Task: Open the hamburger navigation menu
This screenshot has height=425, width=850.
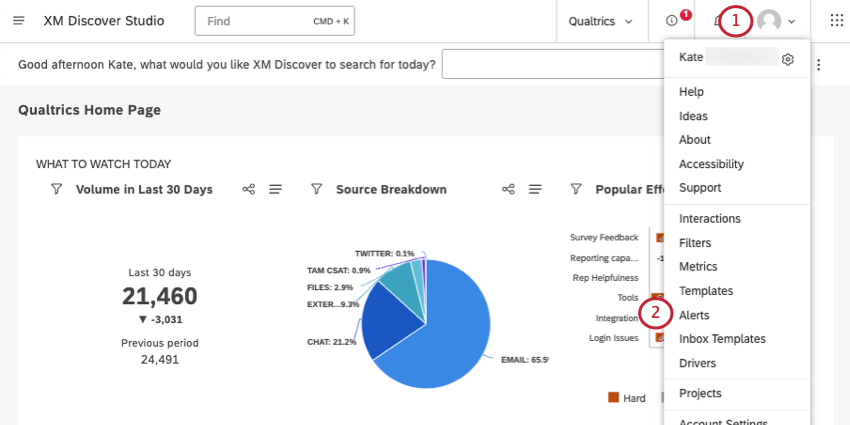Action: (x=20, y=21)
